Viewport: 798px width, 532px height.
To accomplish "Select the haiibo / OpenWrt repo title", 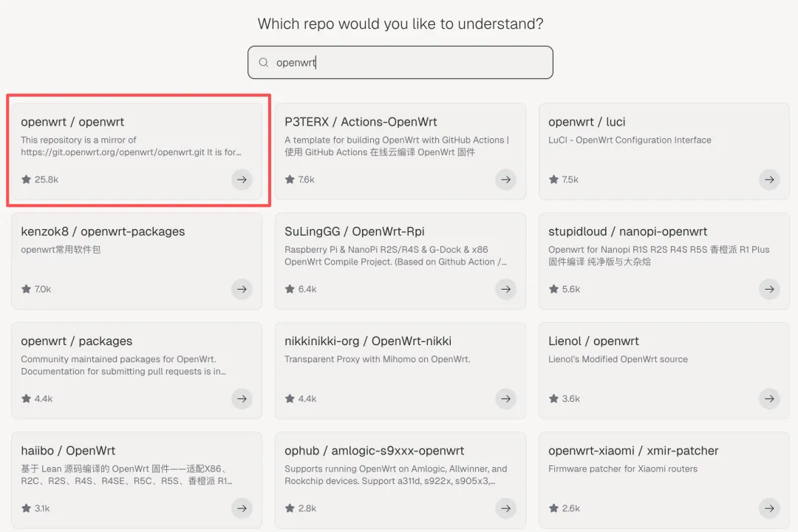I will tap(68, 451).
